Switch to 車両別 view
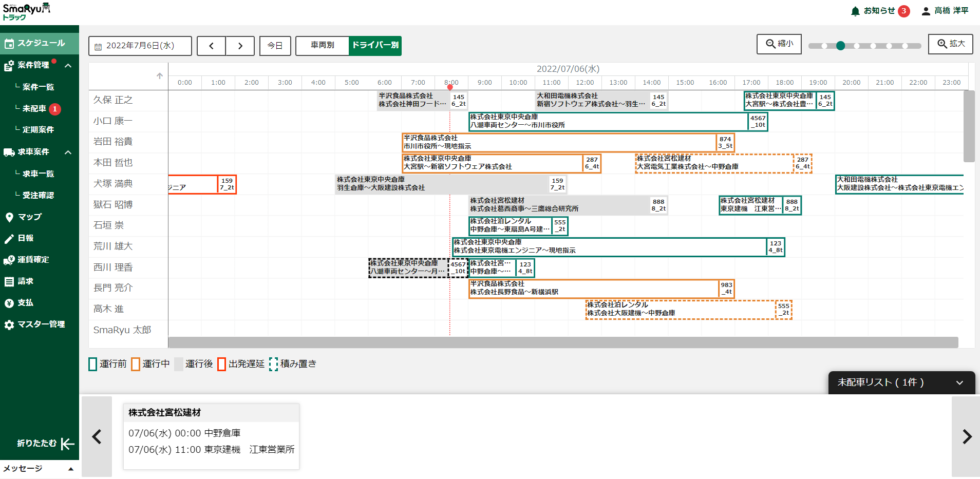This screenshot has height=479, width=980. click(323, 46)
